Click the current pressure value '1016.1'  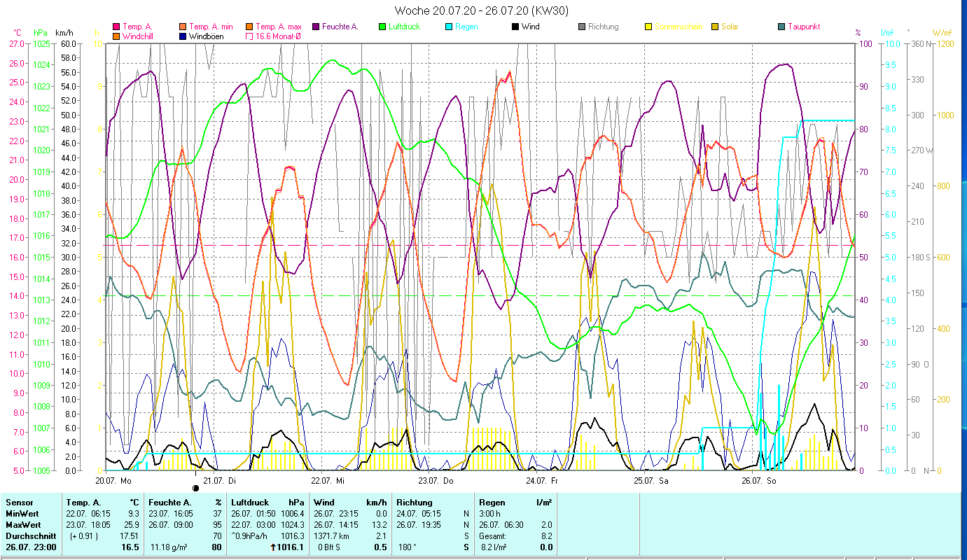pos(291,547)
